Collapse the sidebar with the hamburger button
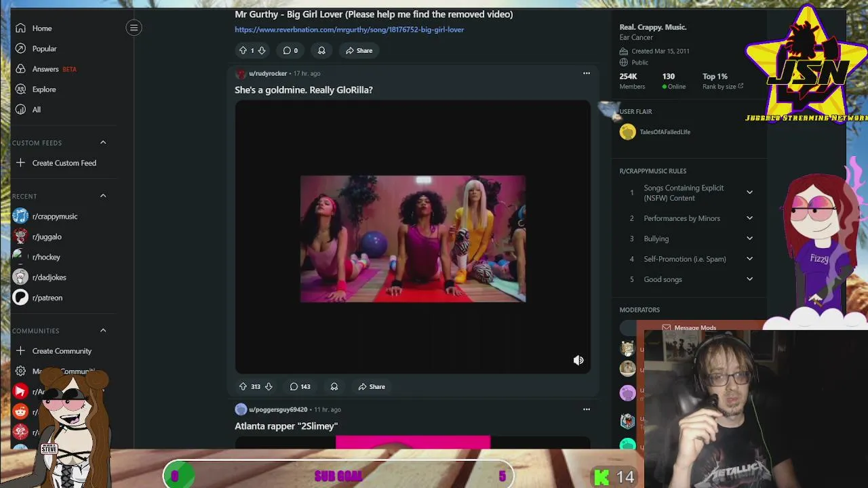The image size is (868, 488). 134,28
